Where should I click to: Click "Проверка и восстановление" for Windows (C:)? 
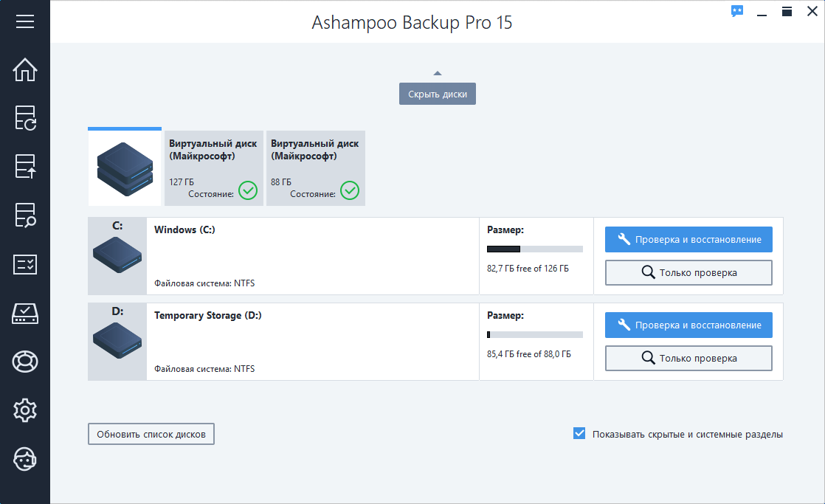[688, 239]
